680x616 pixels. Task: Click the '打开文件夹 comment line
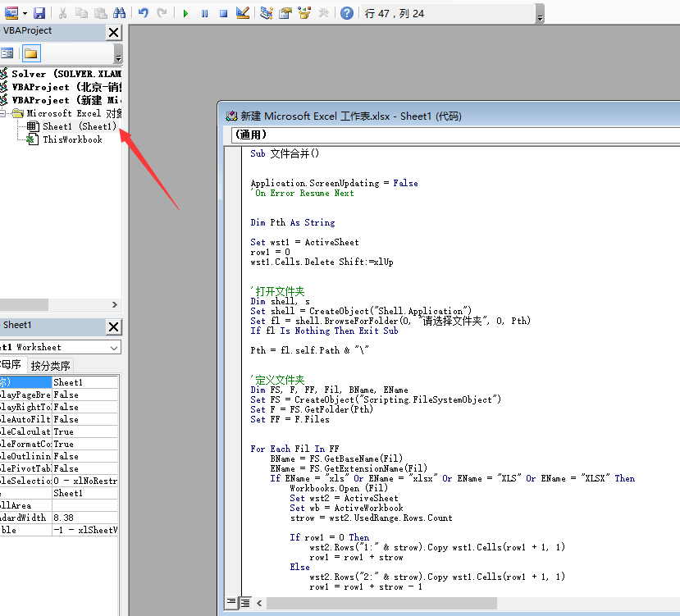277,291
